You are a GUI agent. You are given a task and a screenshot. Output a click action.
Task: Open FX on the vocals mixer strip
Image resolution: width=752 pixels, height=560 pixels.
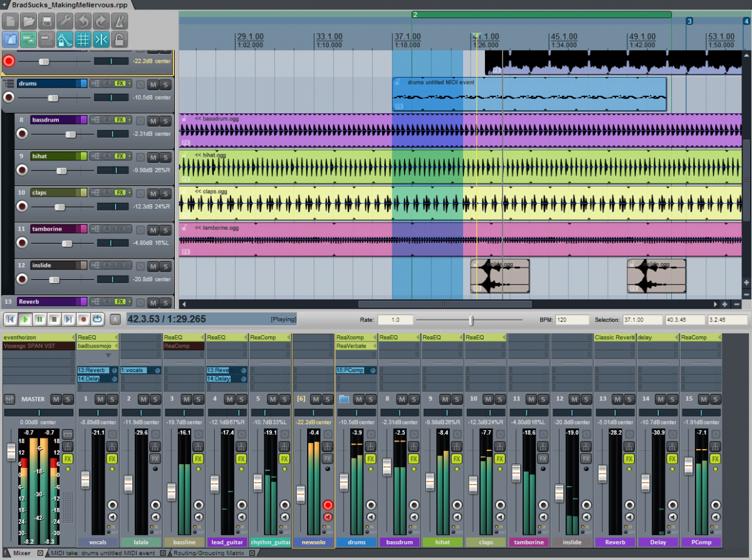112,459
